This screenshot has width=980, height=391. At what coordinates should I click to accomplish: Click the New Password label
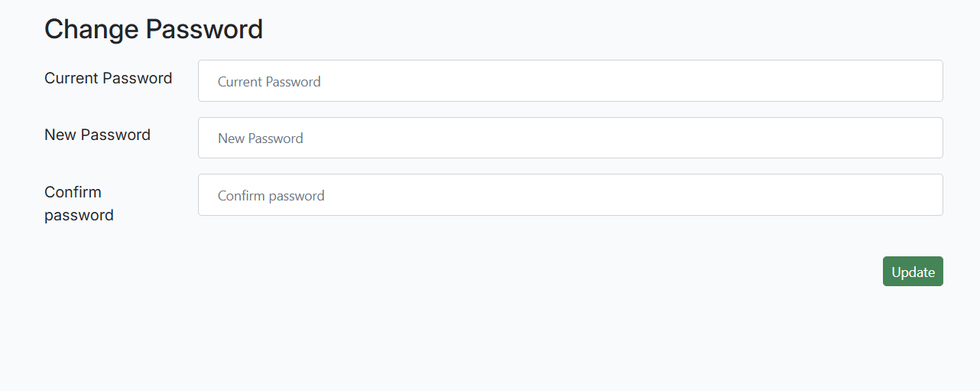(x=97, y=135)
